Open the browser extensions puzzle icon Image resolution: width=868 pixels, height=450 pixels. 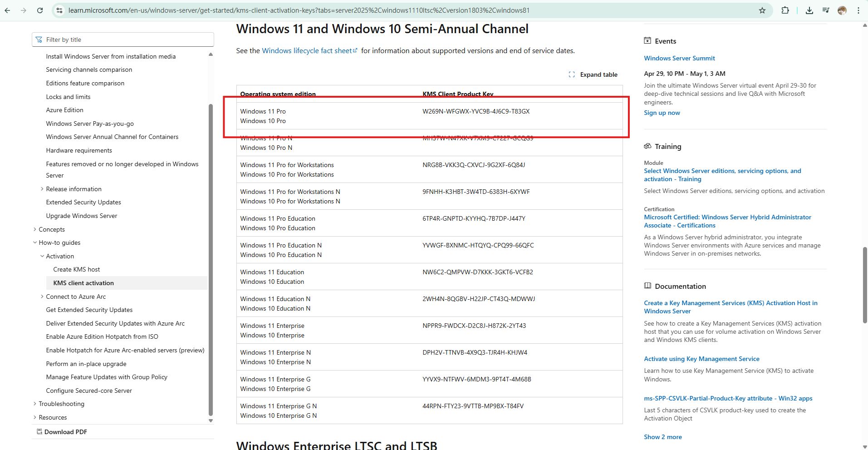[785, 10]
